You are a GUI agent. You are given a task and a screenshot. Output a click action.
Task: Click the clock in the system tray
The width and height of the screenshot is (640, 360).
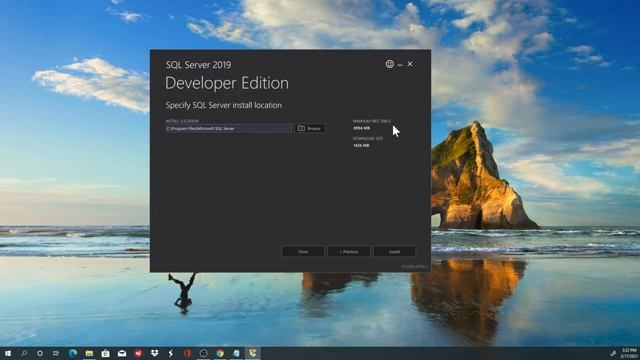click(x=629, y=353)
